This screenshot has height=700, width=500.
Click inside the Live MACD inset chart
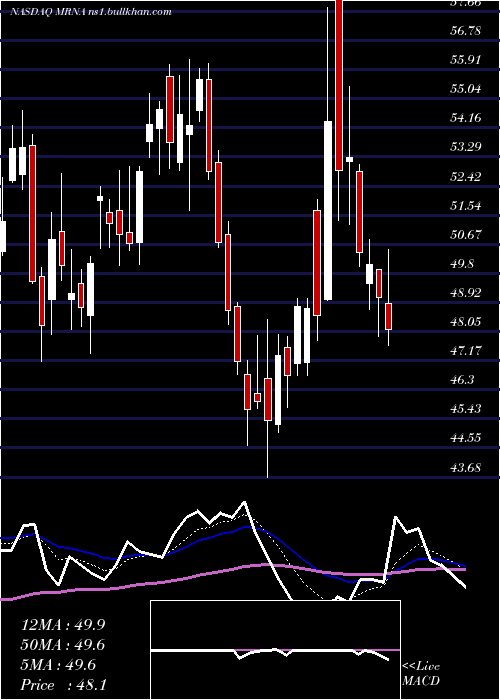[275, 650]
